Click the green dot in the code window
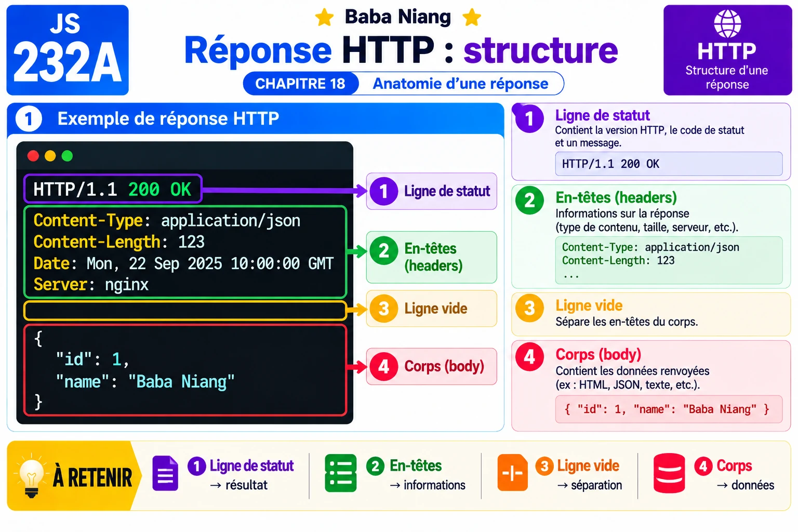 pyautogui.click(x=67, y=156)
